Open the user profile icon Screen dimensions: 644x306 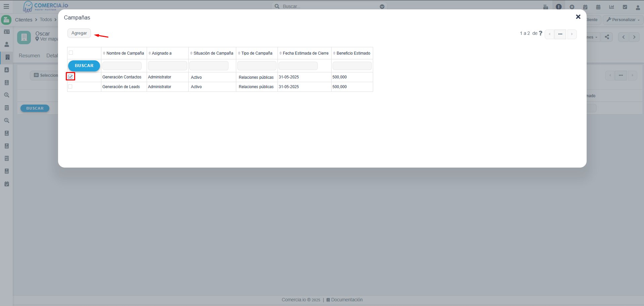[638, 7]
